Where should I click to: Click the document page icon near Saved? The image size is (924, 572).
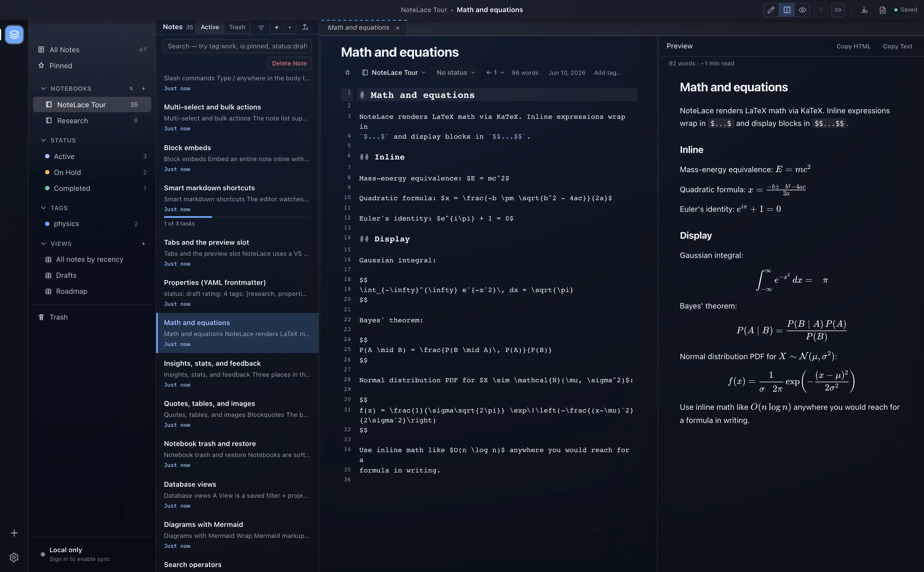click(x=882, y=10)
